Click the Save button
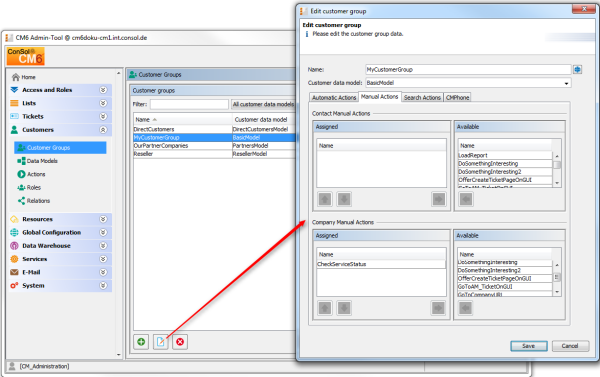This screenshot has height=377, width=600. [529, 346]
